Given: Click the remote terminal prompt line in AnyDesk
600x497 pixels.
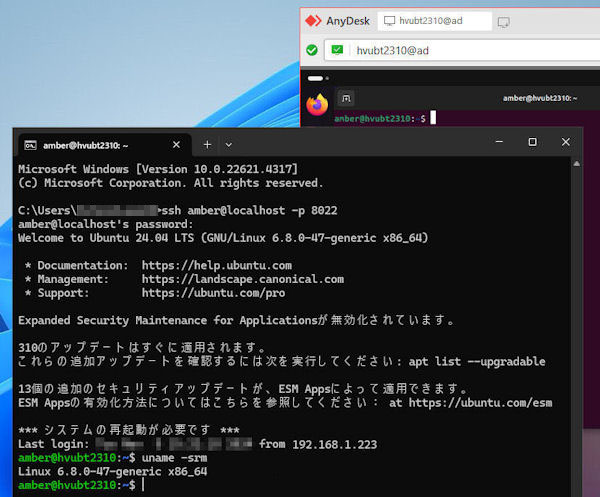Looking at the screenshot, I should pyautogui.click(x=385, y=118).
